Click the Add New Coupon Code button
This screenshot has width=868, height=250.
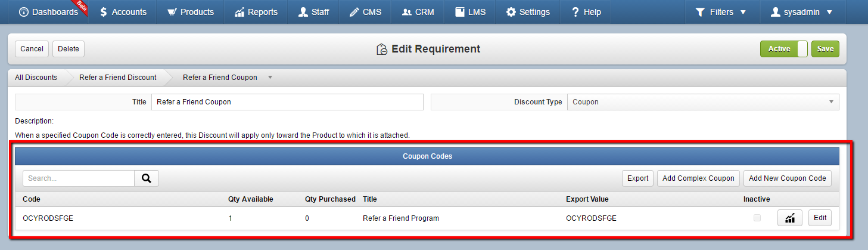(x=788, y=178)
